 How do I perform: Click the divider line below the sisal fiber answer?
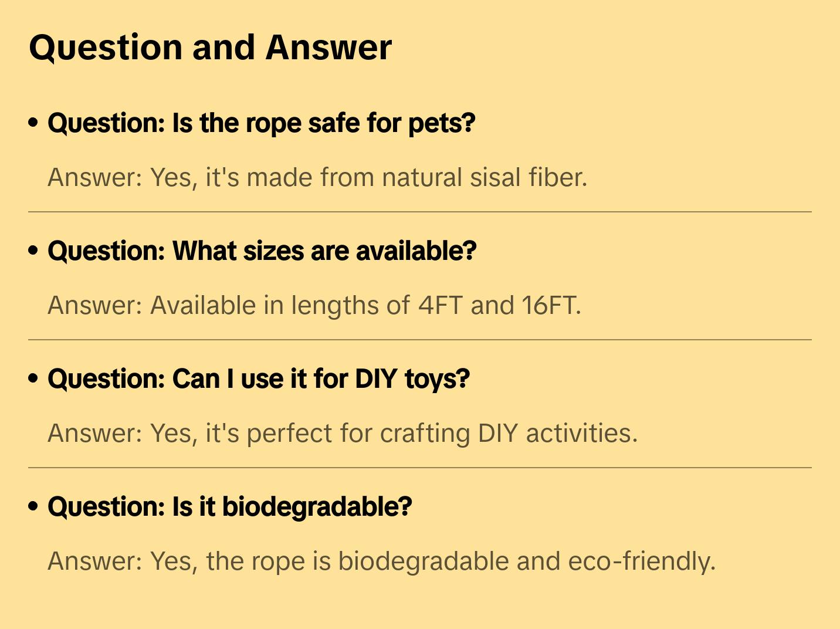point(420,212)
